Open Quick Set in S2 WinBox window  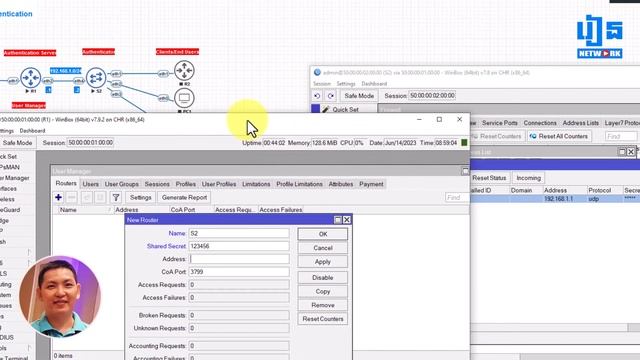pos(345,109)
